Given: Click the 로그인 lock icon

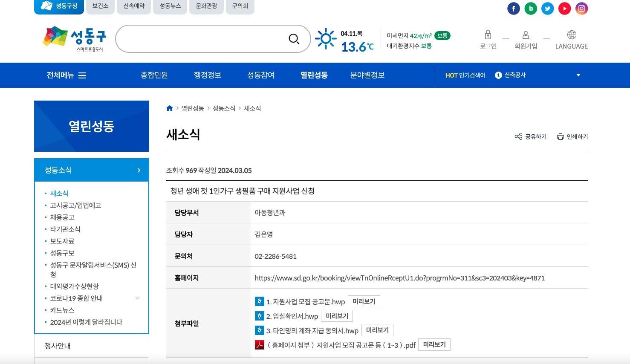Looking at the screenshot, I should pyautogui.click(x=487, y=35).
